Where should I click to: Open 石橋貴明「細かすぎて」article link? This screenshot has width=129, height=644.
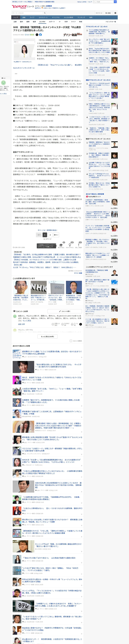tap(51, 401)
